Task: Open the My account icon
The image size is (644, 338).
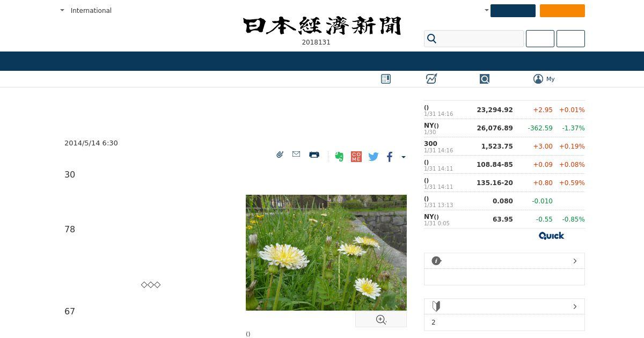Action: coord(538,79)
